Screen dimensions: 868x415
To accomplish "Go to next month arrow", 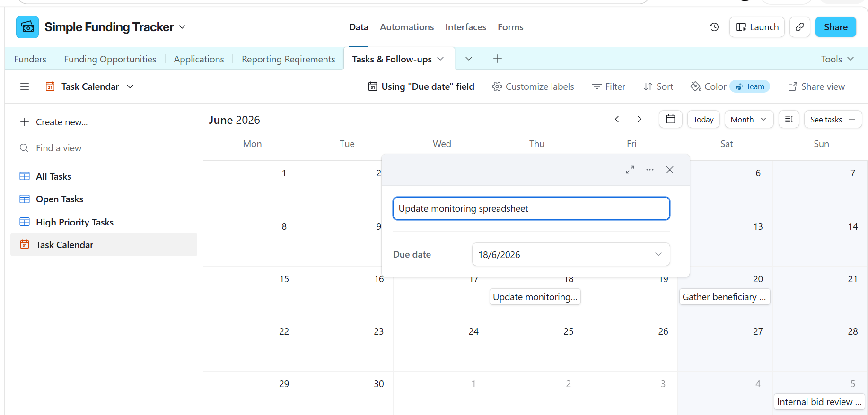I will pyautogui.click(x=639, y=119).
